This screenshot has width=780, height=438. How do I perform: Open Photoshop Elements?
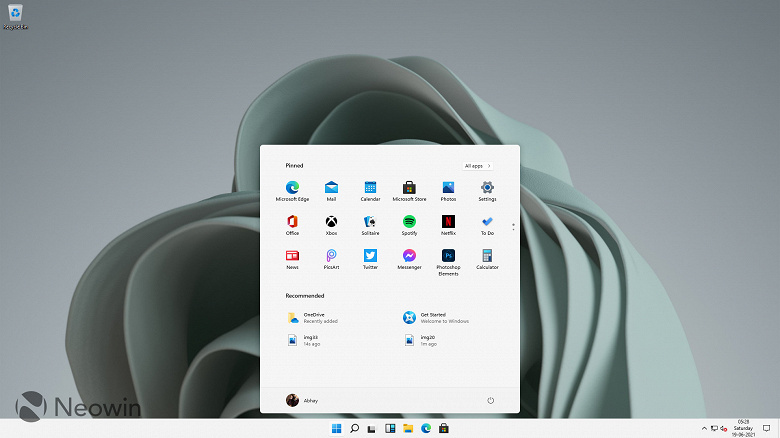click(448, 256)
